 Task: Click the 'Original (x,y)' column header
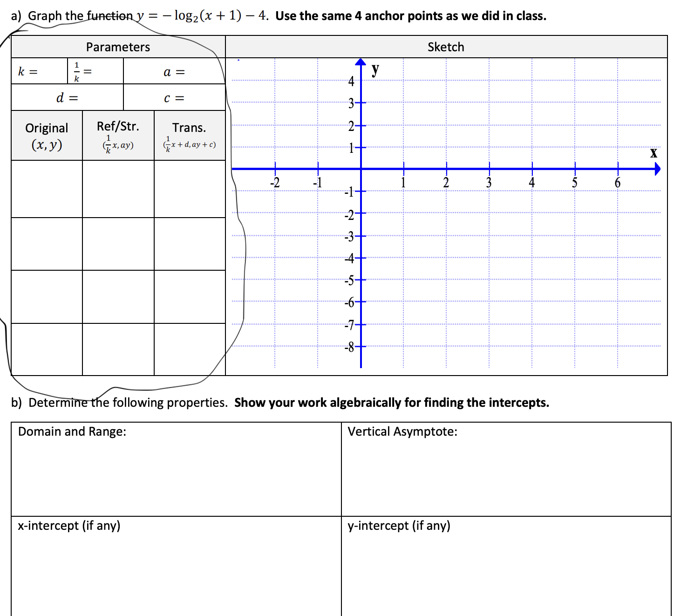tap(46, 134)
